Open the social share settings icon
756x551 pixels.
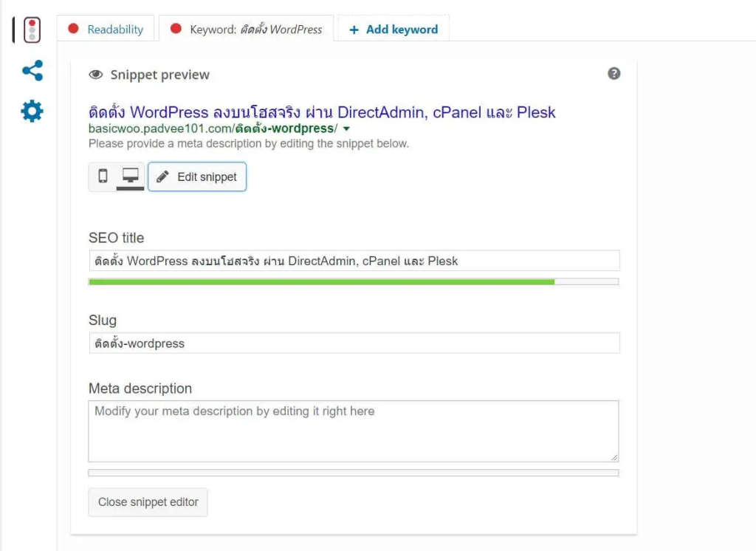pyautogui.click(x=32, y=71)
